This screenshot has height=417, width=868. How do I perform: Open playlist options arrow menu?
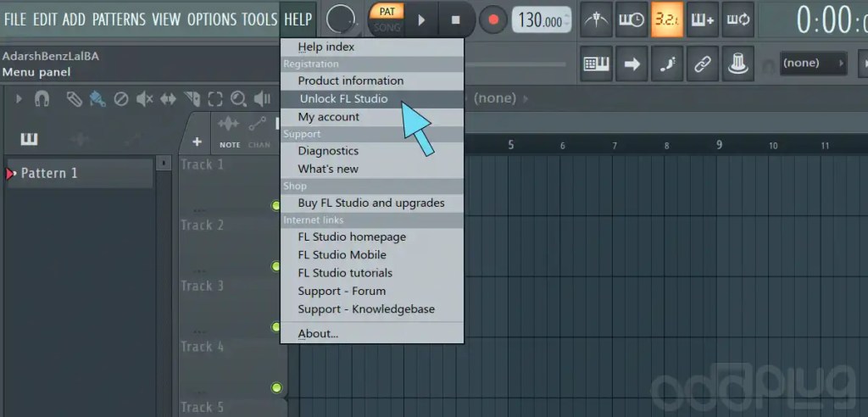pos(19,99)
